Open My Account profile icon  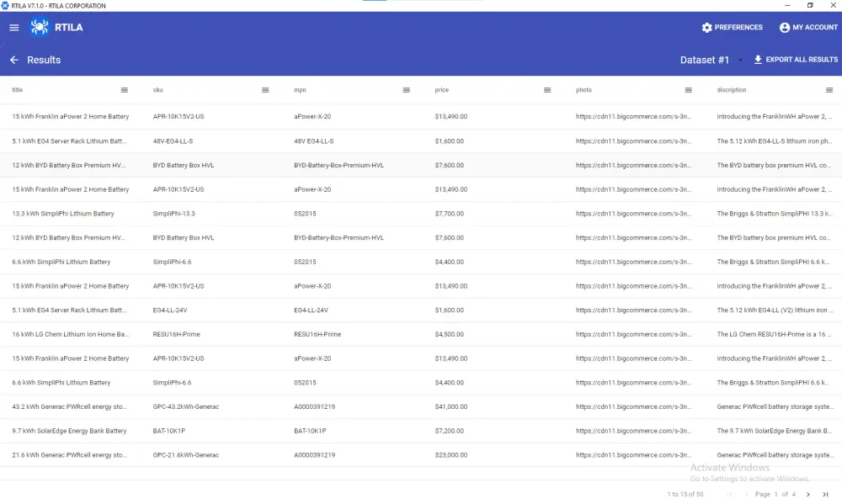pos(808,28)
